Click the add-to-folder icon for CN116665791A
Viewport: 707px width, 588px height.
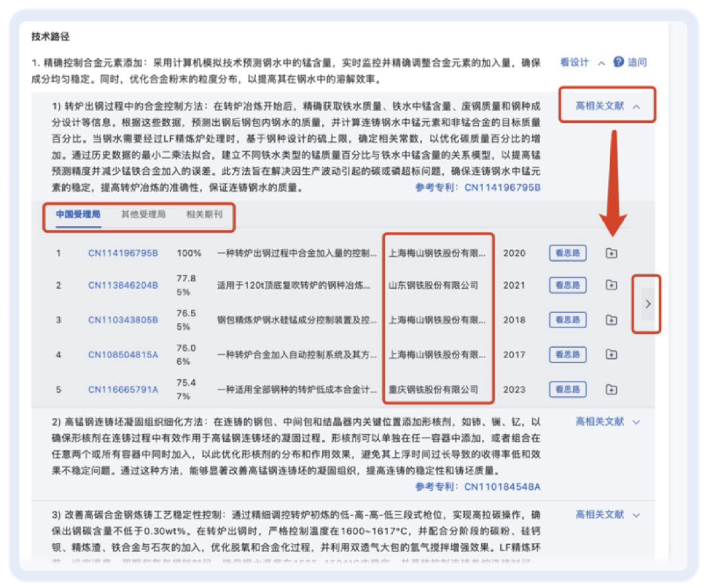[611, 388]
